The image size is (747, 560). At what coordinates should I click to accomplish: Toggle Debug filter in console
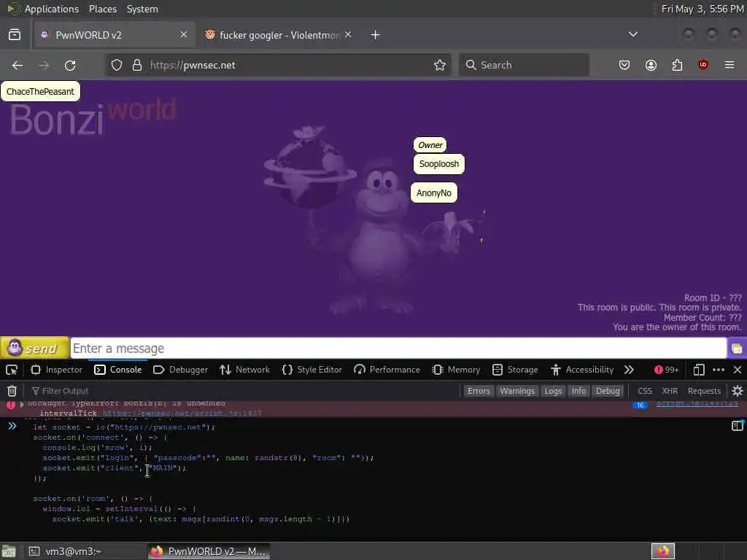click(x=608, y=391)
